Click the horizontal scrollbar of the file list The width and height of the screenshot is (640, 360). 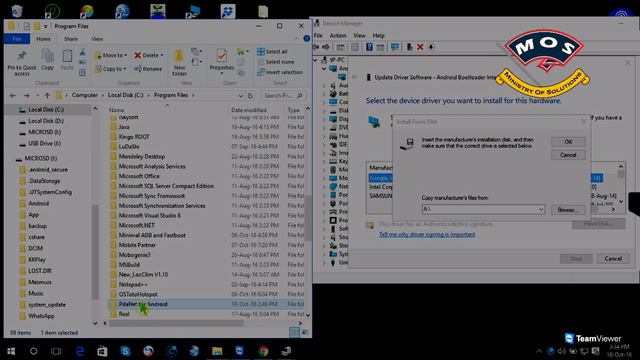(176, 323)
